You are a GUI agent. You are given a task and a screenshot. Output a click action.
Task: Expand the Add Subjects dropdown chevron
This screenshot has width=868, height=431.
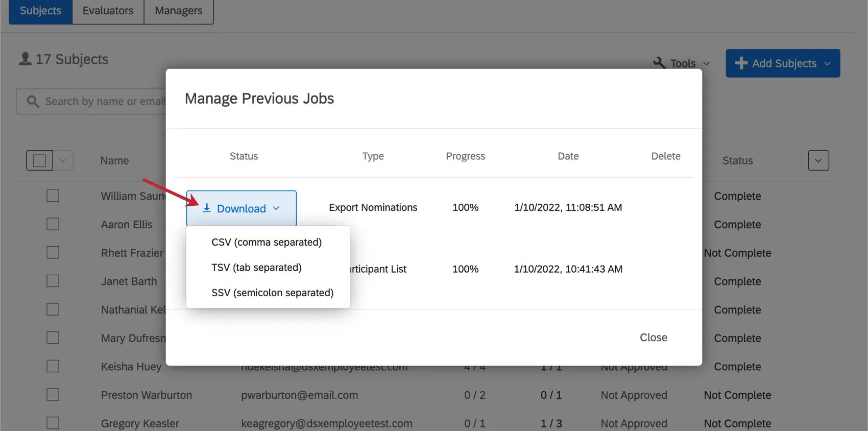(827, 63)
